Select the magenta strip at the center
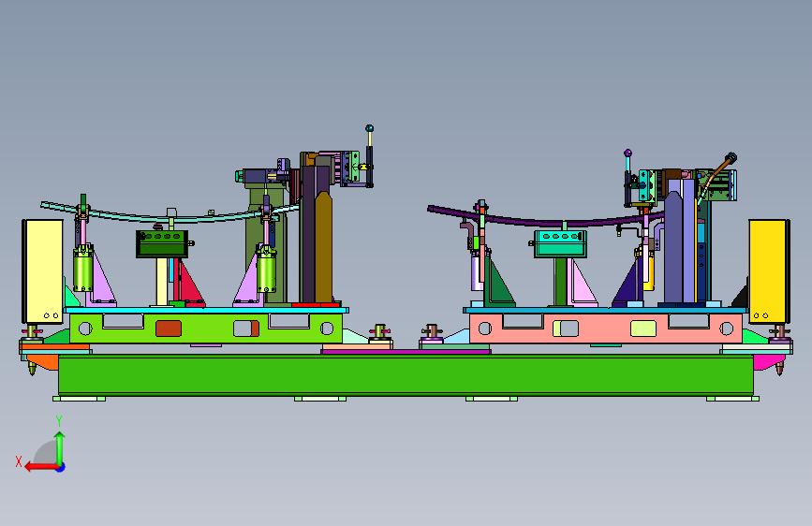 pyautogui.click(x=406, y=352)
